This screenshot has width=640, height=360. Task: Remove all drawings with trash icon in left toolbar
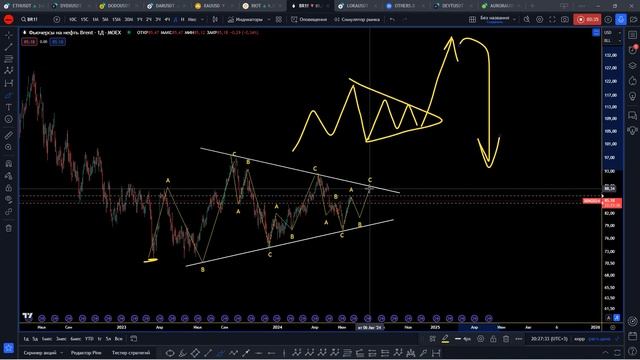pyautogui.click(x=9, y=228)
